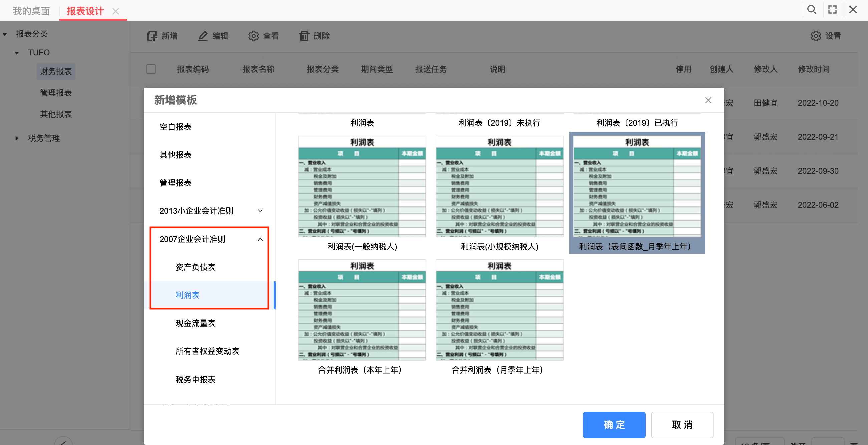Select 现金流量表 in template list

195,323
